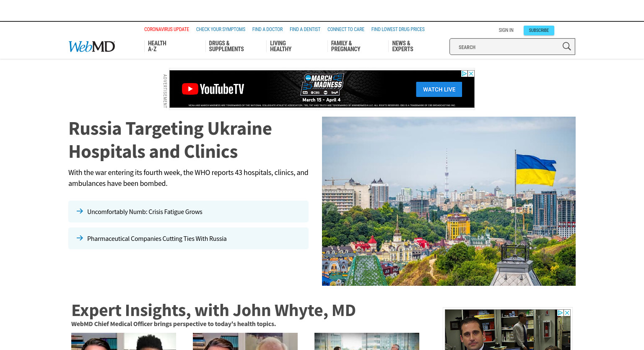Click AdChoices icon on sidebar ad

(560, 313)
